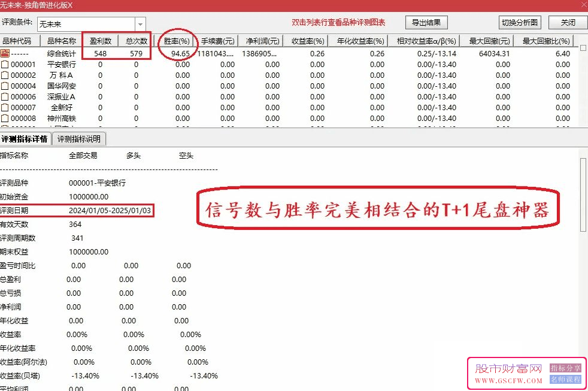
Task: Click the icon beside code 000001
Action: (5, 65)
